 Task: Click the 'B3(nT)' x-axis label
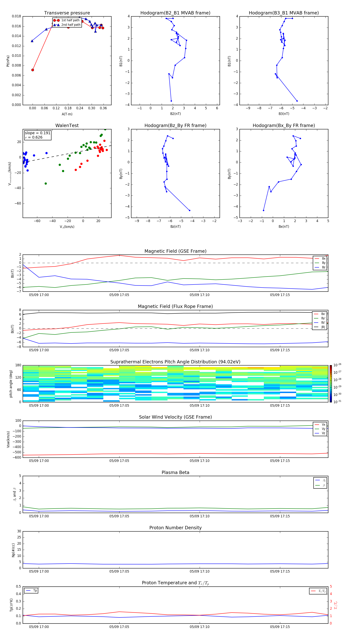coord(284,114)
